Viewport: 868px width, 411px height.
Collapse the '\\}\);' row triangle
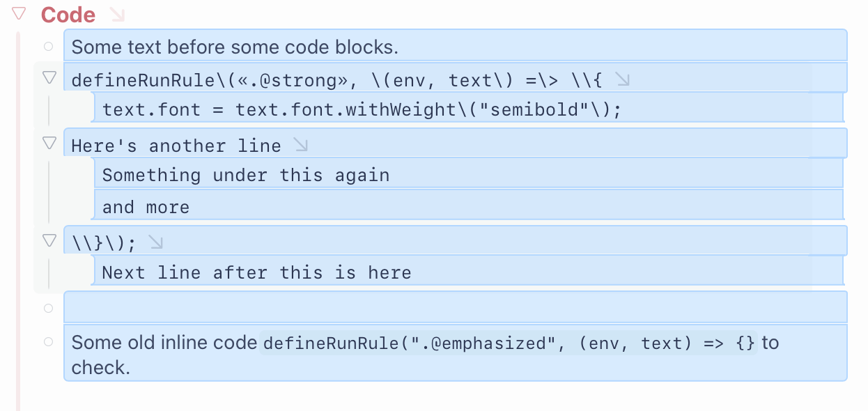49,240
